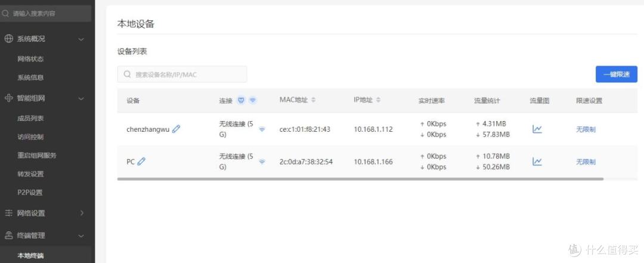The width and height of the screenshot is (644, 263).
Task: Click the 实时速率 column header
Action: coord(432,100)
